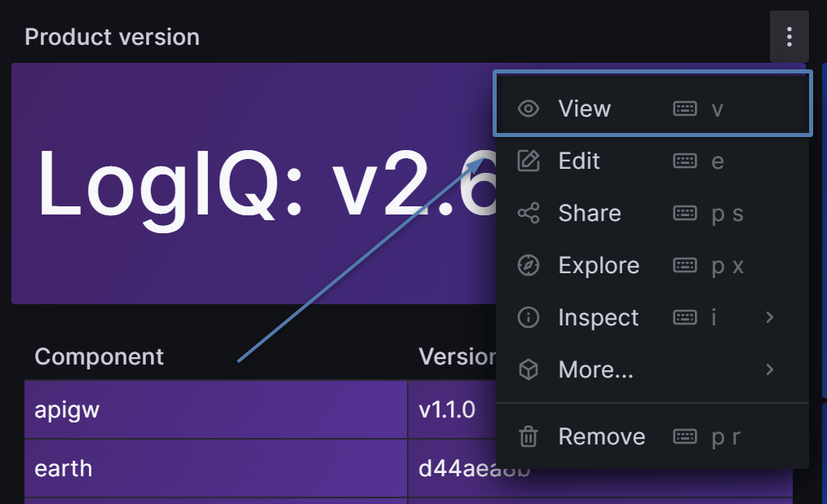This screenshot has width=827, height=504.
Task: Click the Component column header
Action: click(99, 356)
